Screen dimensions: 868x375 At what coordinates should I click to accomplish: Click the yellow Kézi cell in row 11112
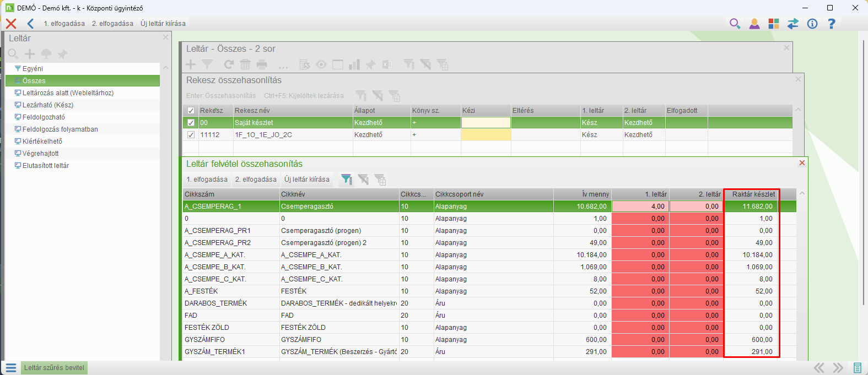[x=486, y=135]
